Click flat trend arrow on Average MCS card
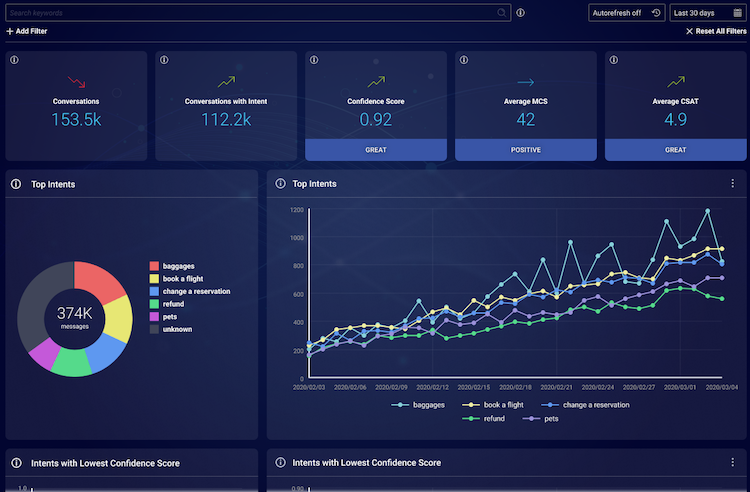Viewport: 750px width, 492px height. click(526, 82)
